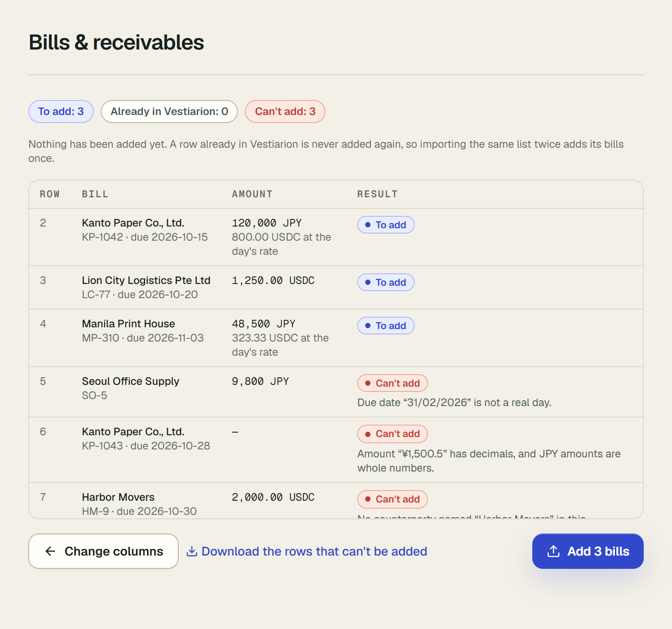This screenshot has height=629, width=672.
Task: Go back via Change columns button
Action: (103, 551)
